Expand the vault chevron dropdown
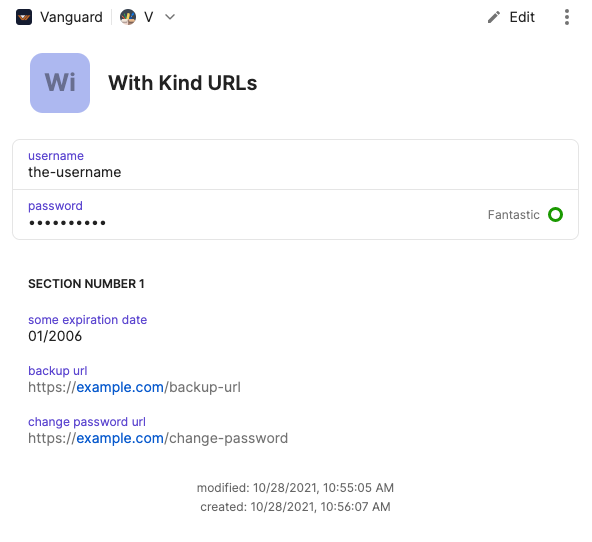 pyautogui.click(x=170, y=17)
